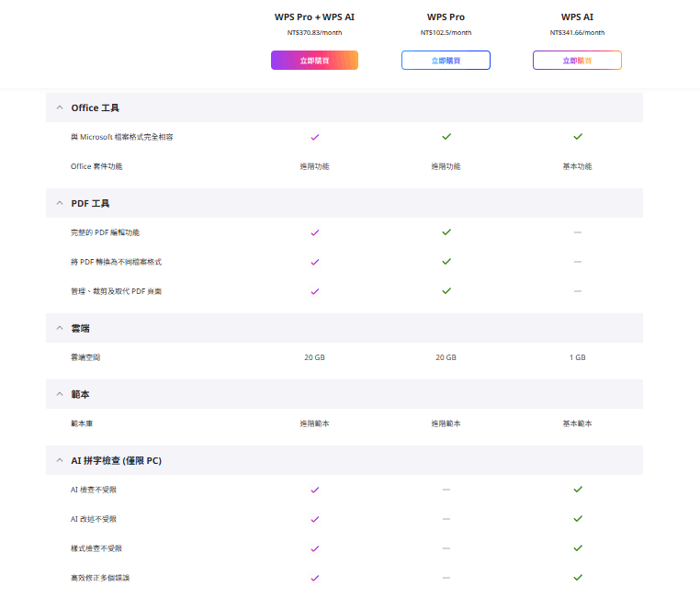Click purple checkmark for 將 PDF 轉換 row
The image size is (700, 598).
(315, 262)
